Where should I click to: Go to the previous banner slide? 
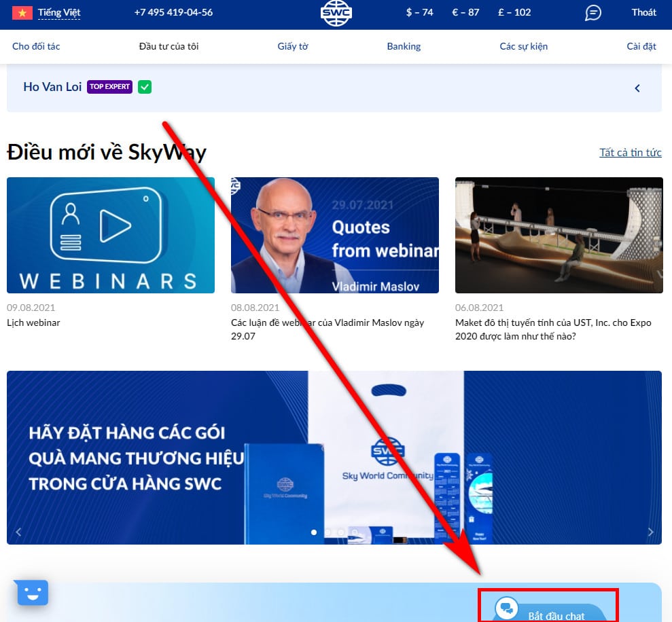[x=18, y=532]
